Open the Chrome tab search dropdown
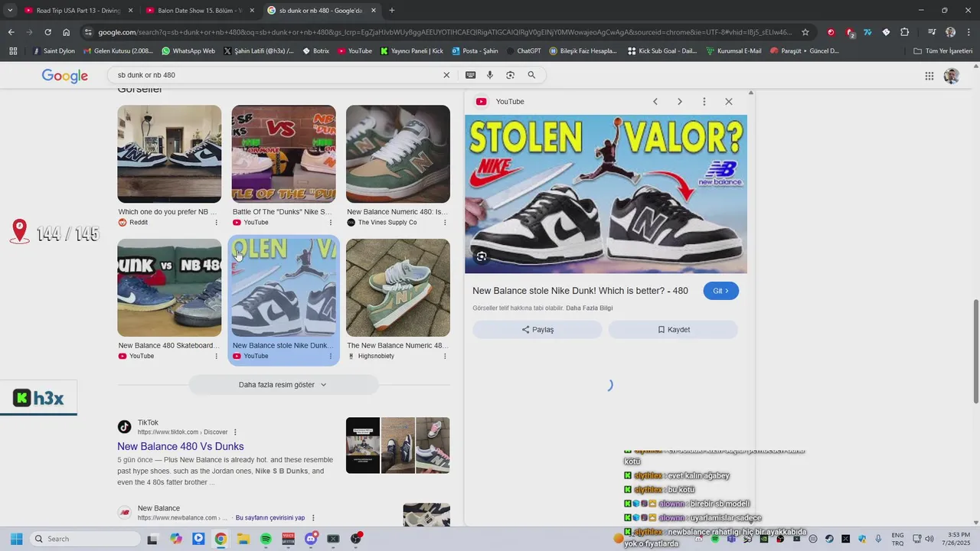 (x=10, y=11)
